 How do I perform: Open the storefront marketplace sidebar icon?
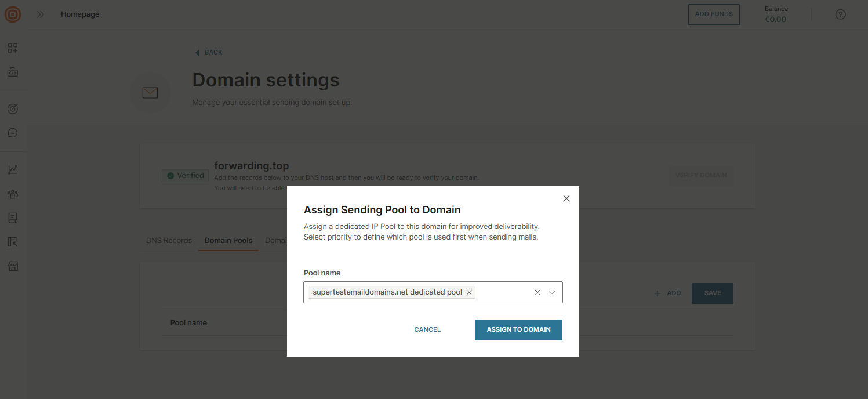tap(13, 266)
